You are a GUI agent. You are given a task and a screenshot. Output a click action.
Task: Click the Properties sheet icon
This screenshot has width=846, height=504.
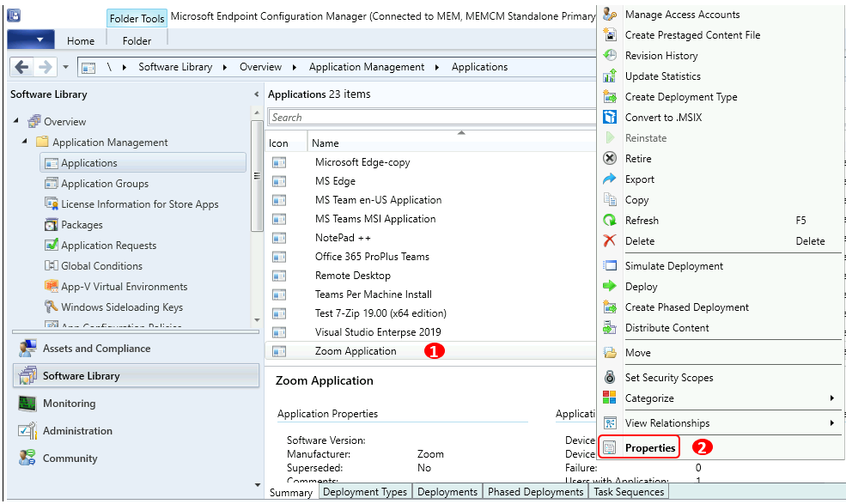pos(610,447)
